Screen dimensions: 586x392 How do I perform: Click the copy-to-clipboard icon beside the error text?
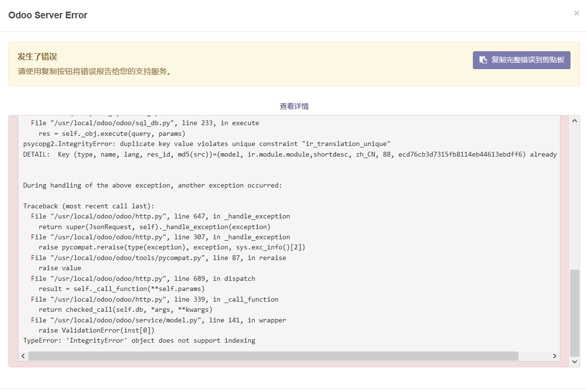coord(483,59)
